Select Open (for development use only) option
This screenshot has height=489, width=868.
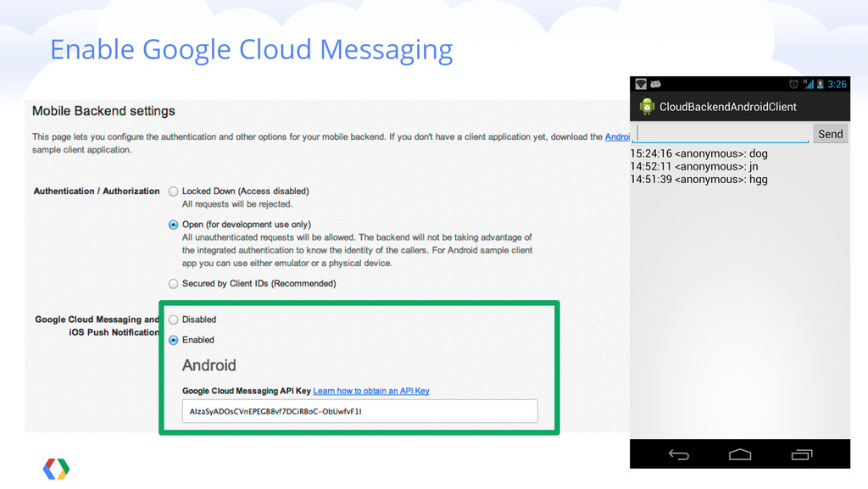point(173,225)
